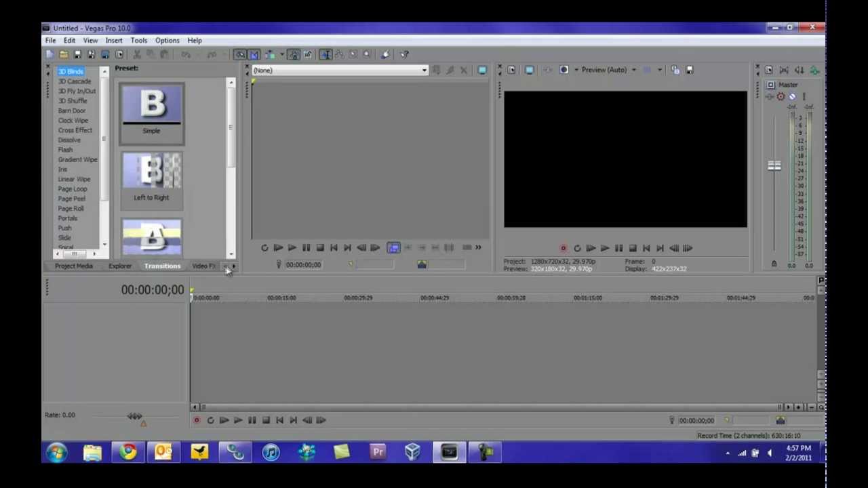Screen dimensions: 868x488
Task: Select the Selection Edit tool
Action: (x=353, y=54)
